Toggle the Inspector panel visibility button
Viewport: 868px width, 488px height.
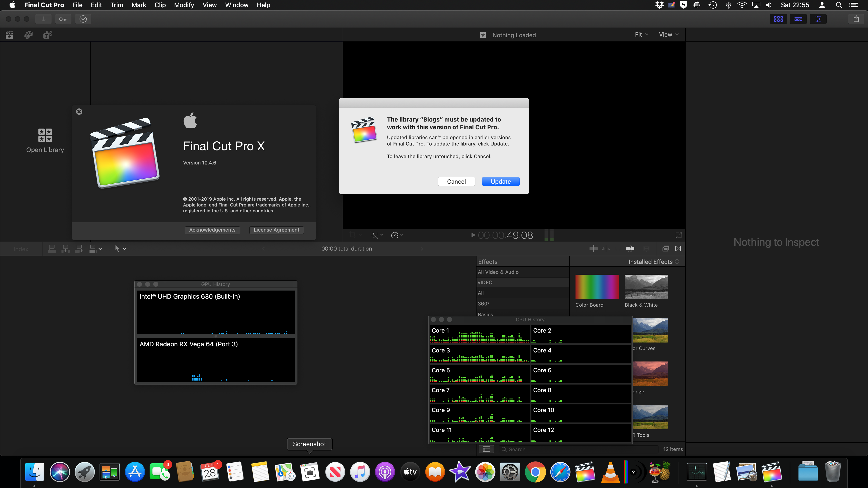[x=818, y=19]
